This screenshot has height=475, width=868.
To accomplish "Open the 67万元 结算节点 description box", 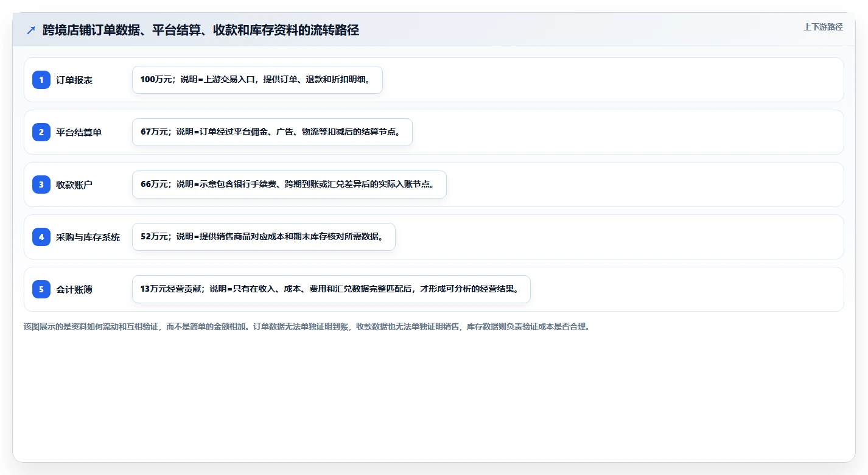I will point(273,132).
